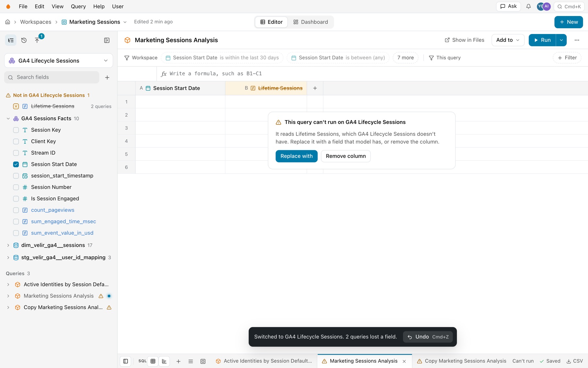Click the remove X icon on Lifetime Sessions
The width and height of the screenshot is (588, 368).
point(16,106)
